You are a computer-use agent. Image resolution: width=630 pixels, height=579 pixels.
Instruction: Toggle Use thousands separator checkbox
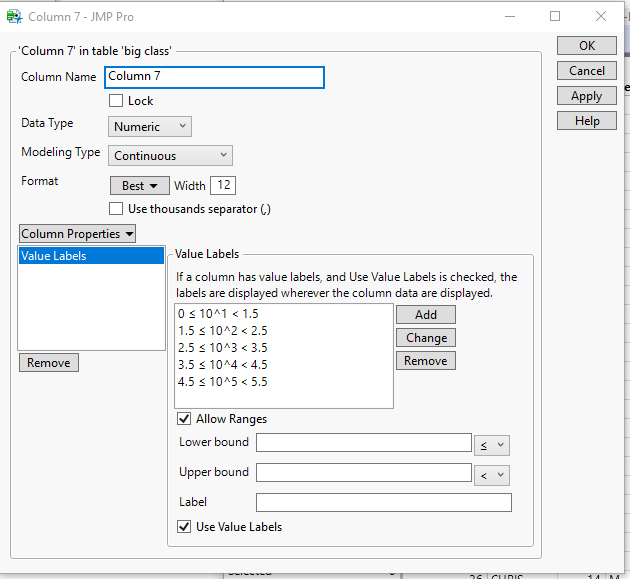[x=116, y=209]
